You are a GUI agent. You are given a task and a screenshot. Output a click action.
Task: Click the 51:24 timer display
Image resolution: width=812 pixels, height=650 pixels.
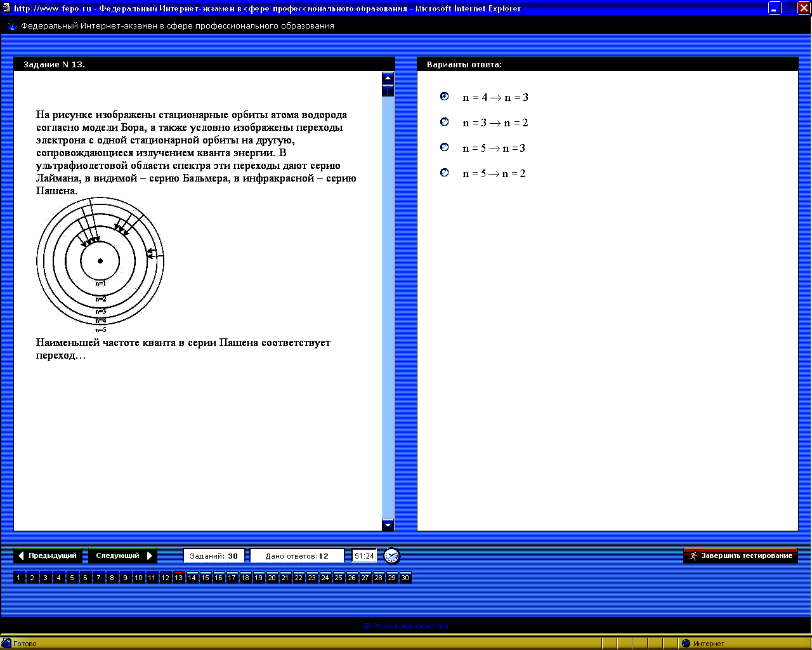click(364, 555)
